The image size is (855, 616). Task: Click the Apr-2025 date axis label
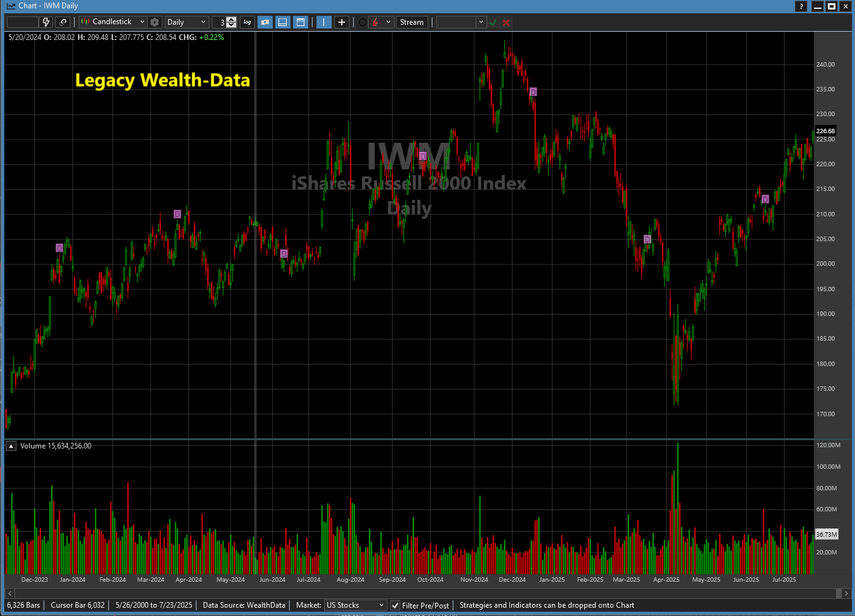666,580
